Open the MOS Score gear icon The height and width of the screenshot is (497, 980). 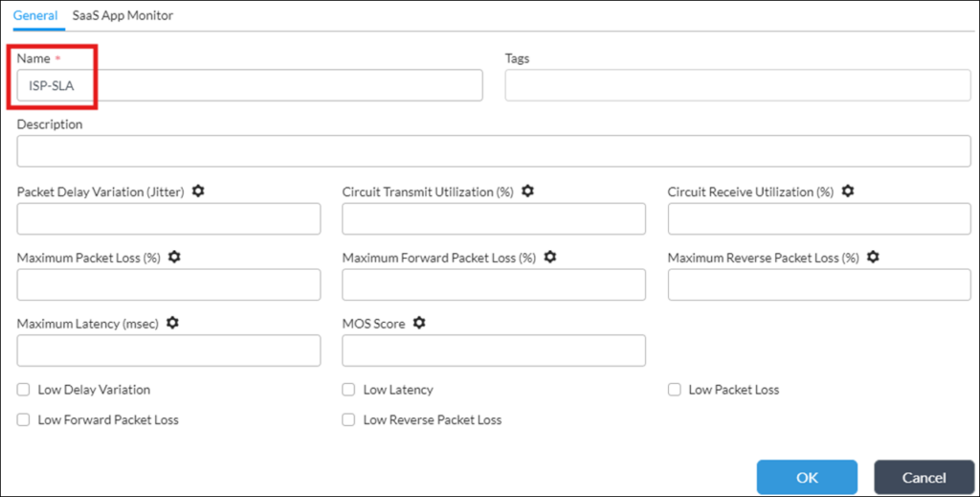(x=419, y=323)
